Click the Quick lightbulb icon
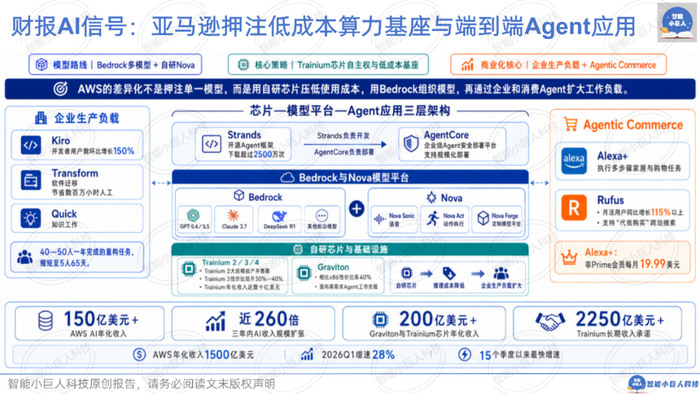Viewport: 700px width, 394px height. pos(31,218)
